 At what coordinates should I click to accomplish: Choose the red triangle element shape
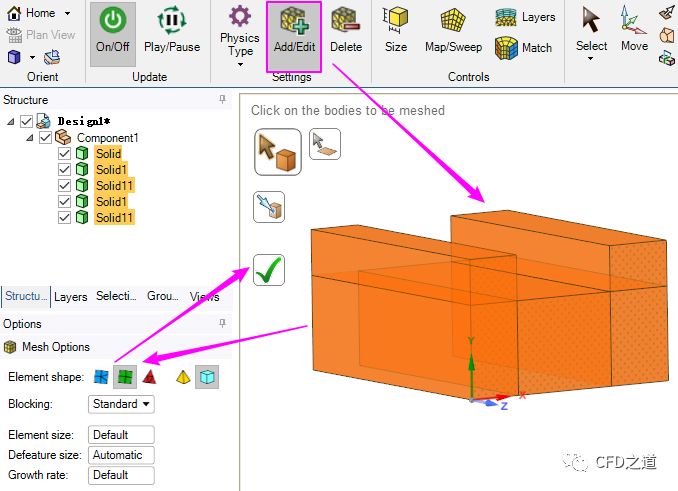150,377
